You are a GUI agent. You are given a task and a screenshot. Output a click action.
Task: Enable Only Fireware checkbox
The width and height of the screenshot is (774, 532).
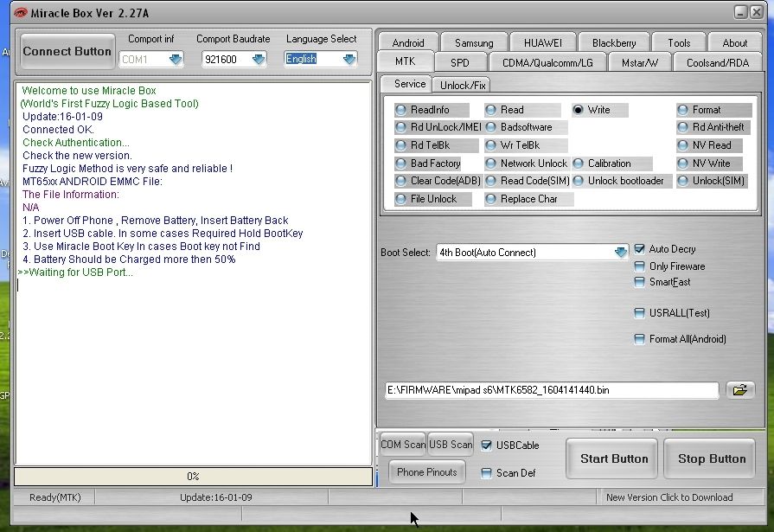click(639, 266)
